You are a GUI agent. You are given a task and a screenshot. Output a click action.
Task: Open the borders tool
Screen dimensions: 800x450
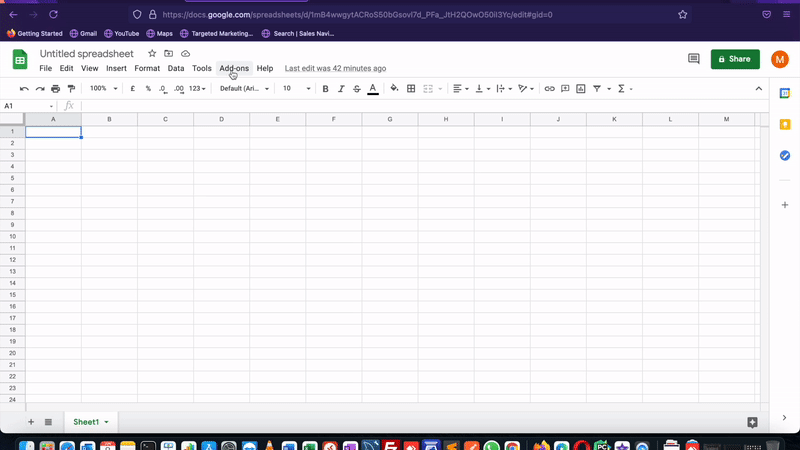pos(411,89)
